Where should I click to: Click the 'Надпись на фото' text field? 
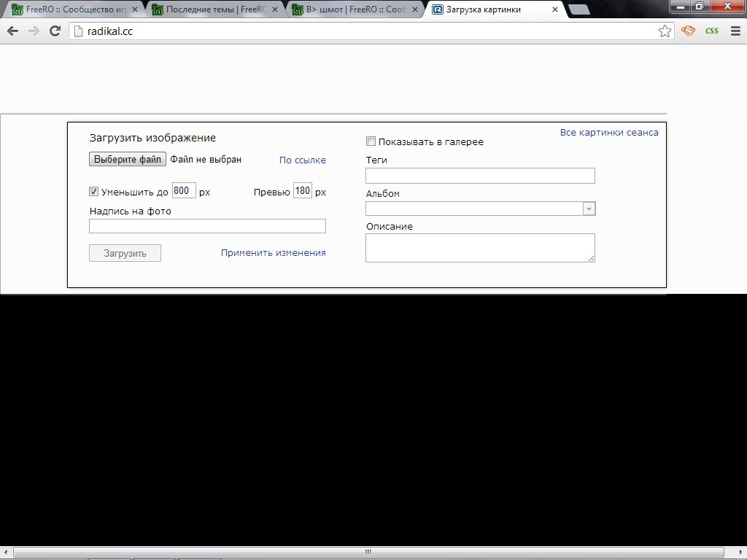point(207,226)
